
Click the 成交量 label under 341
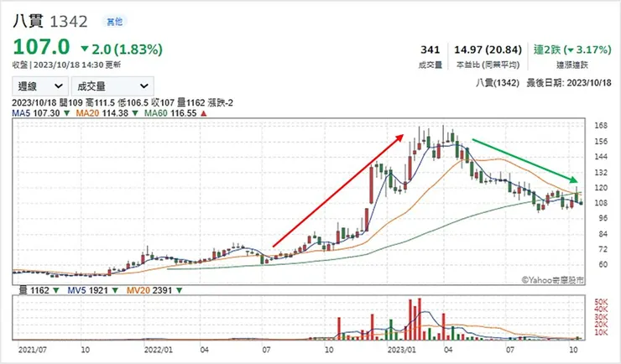pyautogui.click(x=431, y=65)
